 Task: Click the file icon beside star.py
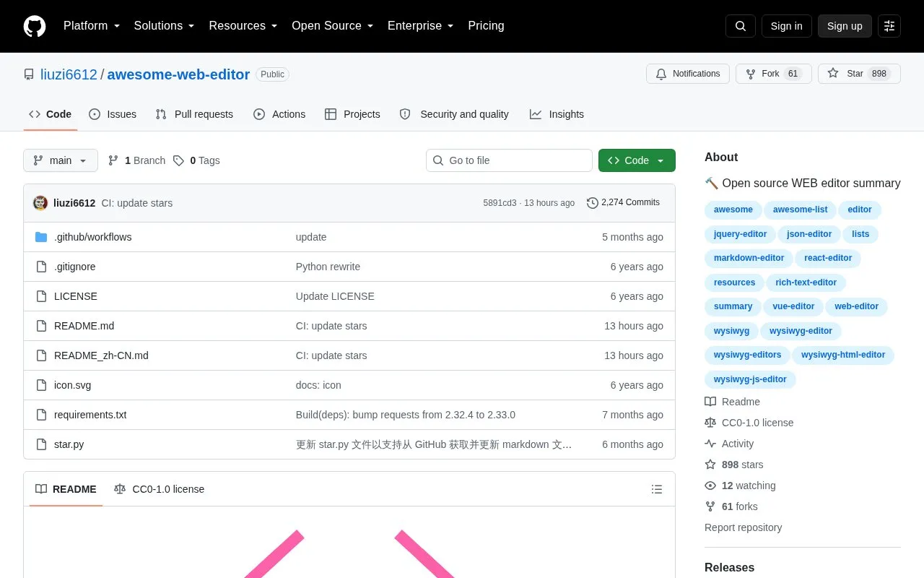click(x=41, y=444)
